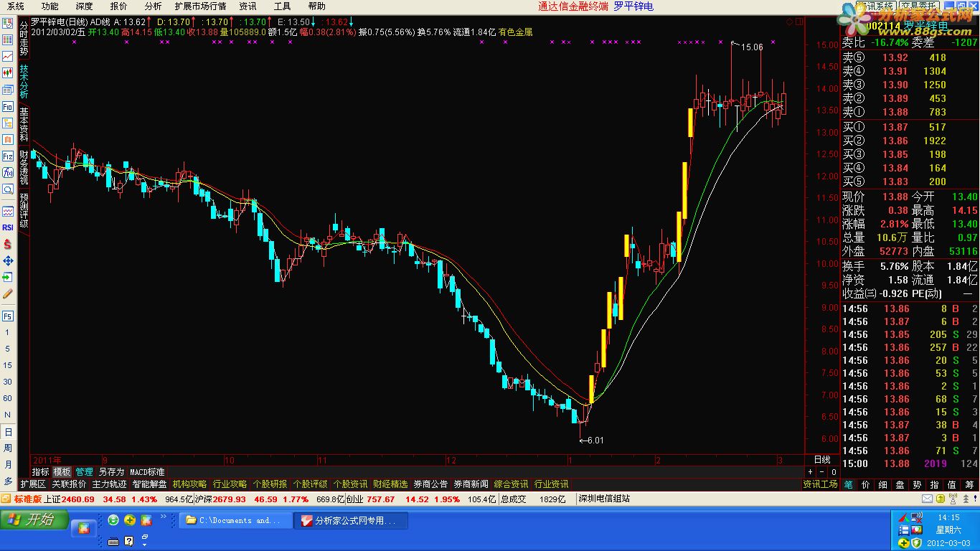This screenshot has height=551, width=980.
Task: Switch to 15-minute period
Action: 8,366
